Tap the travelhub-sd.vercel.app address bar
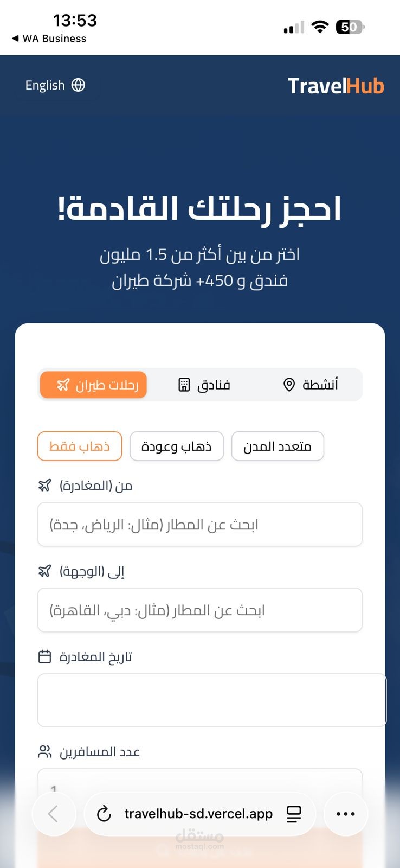The width and height of the screenshot is (400, 868). [198, 814]
